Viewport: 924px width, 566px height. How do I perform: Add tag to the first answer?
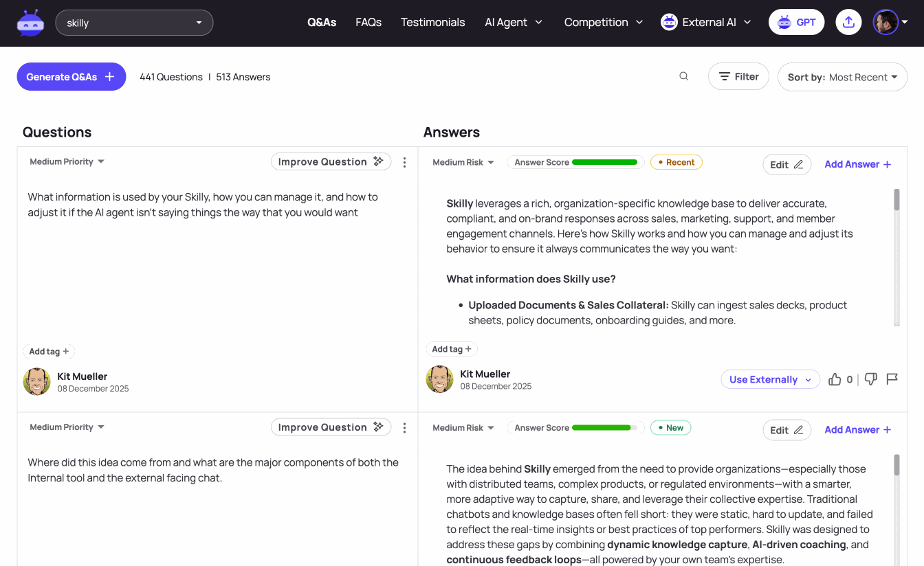pos(452,350)
